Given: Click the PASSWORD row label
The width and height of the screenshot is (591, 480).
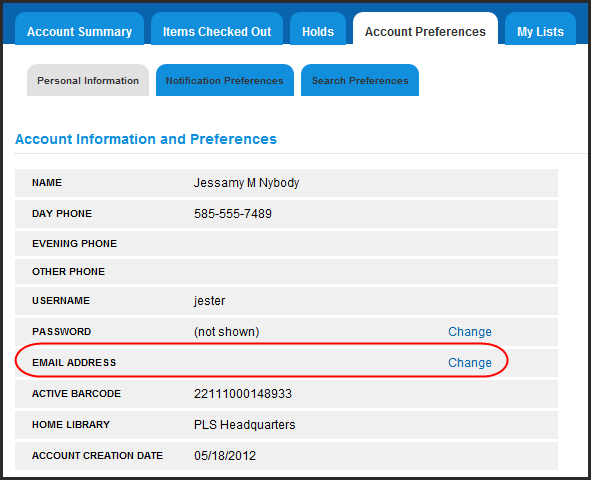Looking at the screenshot, I should tap(61, 332).
